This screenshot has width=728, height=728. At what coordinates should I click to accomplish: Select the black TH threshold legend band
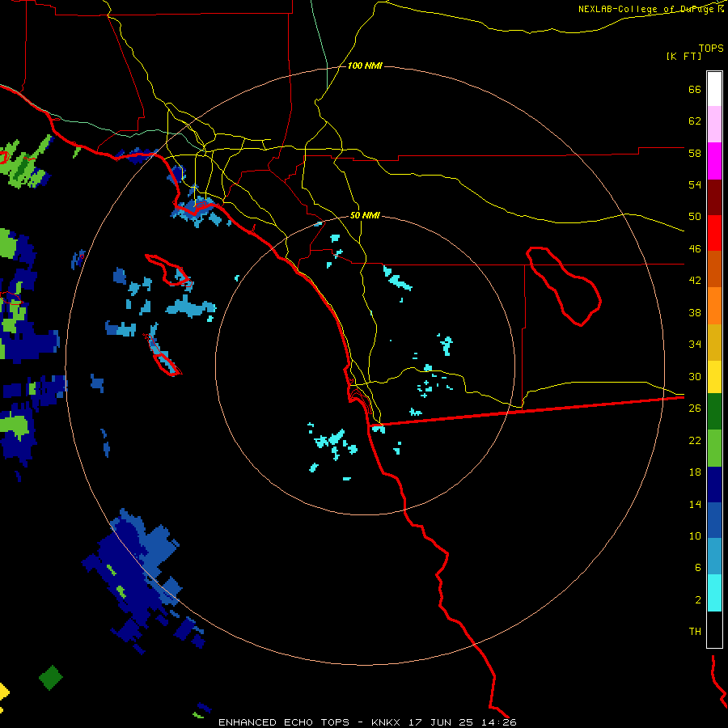point(714,629)
